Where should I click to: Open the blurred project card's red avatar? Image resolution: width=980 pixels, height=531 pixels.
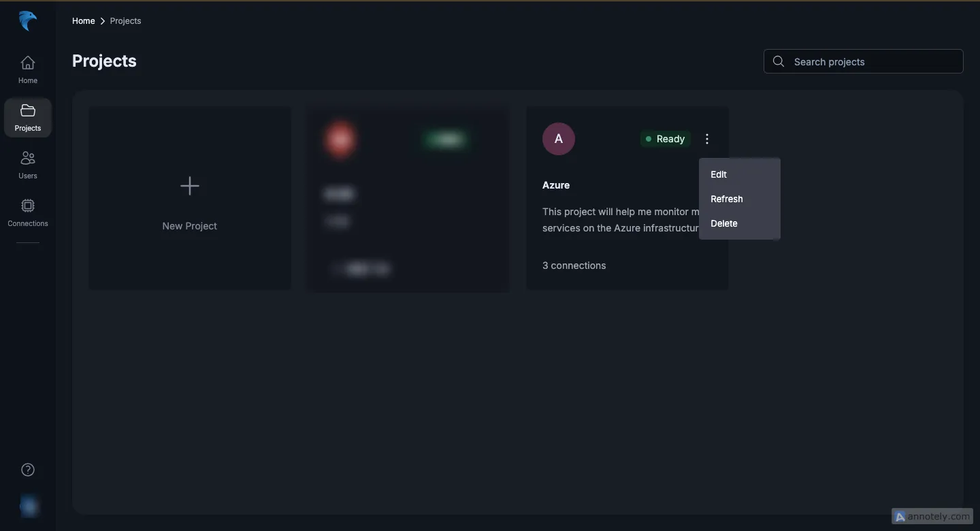pyautogui.click(x=340, y=139)
